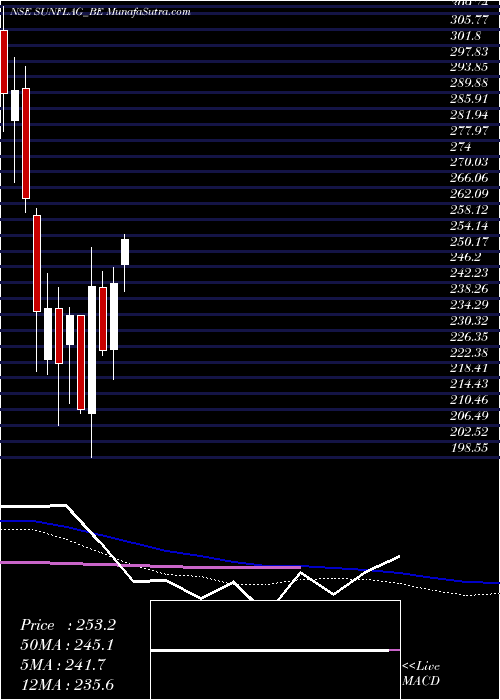Click the 230.32 price axis label
The height and width of the screenshot is (700, 500).
pyautogui.click(x=469, y=321)
